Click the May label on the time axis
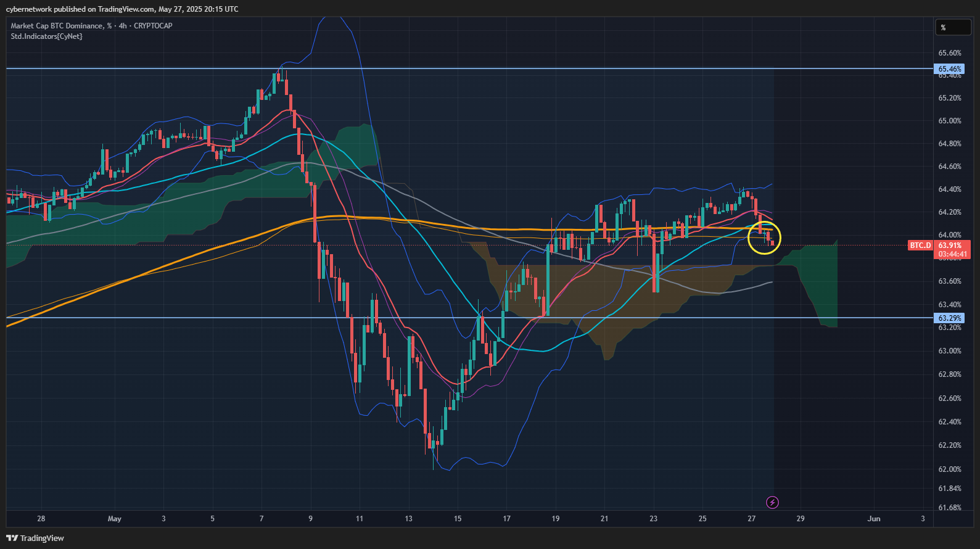Viewport: 980px width, 549px height. 115,519
